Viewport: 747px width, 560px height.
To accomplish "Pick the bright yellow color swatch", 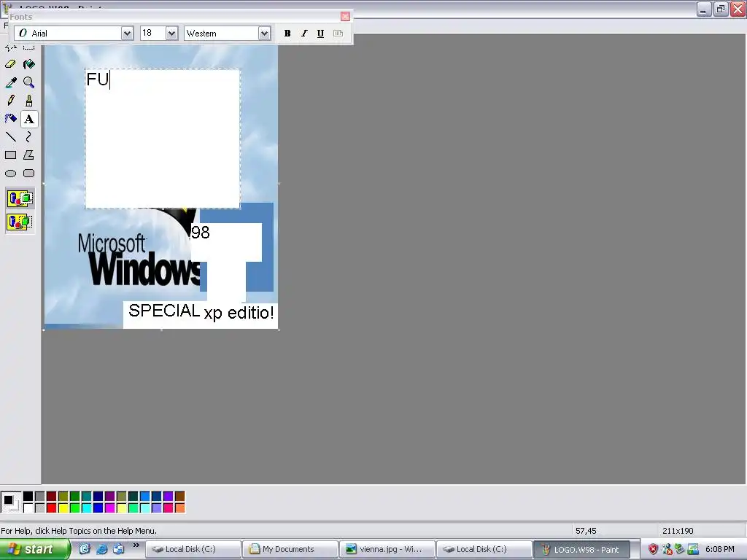I will [63, 508].
